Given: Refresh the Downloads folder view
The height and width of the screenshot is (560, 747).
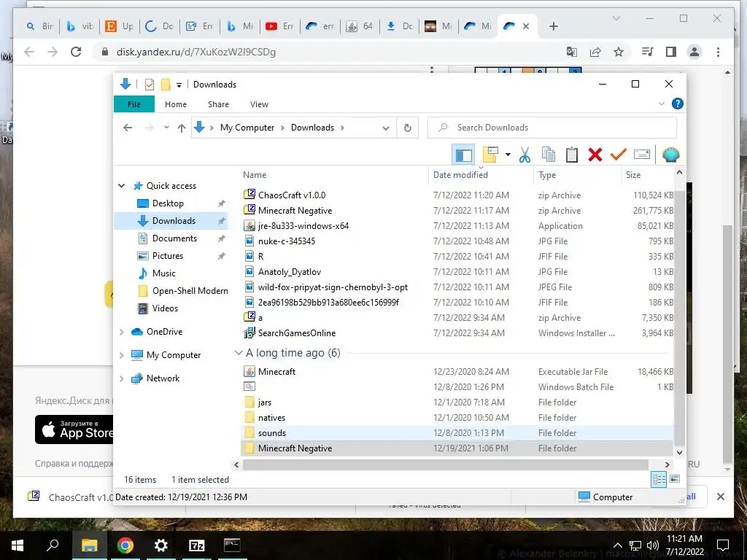Looking at the screenshot, I should click(407, 128).
